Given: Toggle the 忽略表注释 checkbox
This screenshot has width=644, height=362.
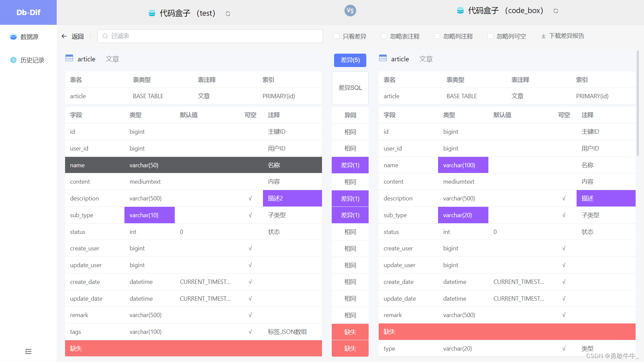Looking at the screenshot, I should 384,36.
